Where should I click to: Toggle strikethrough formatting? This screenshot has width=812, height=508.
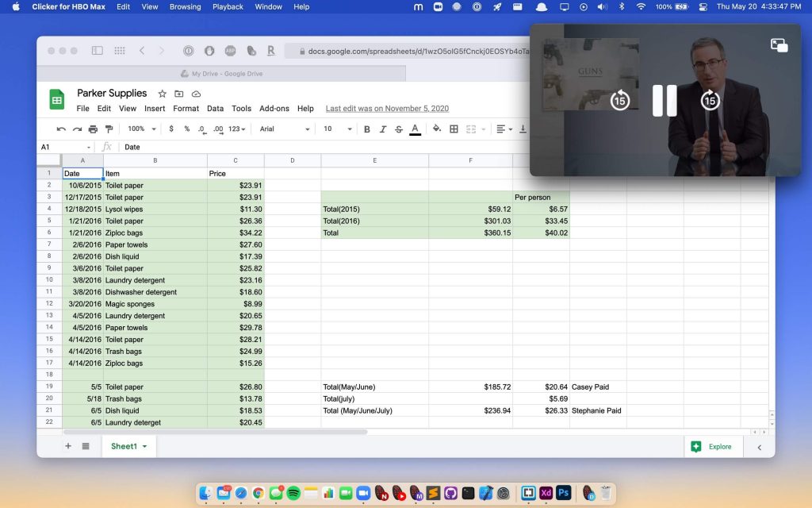tap(399, 129)
